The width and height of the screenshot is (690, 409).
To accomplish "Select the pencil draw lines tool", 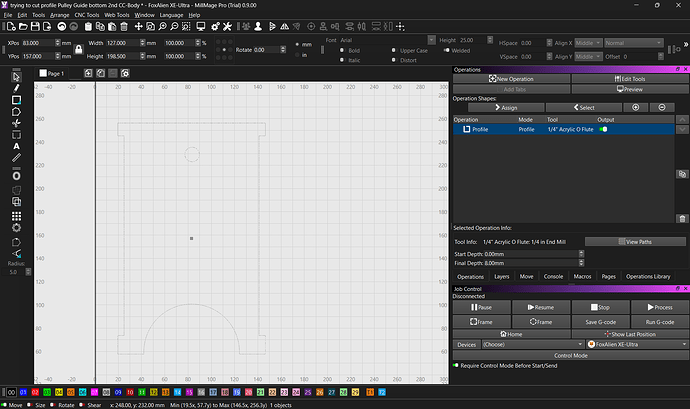I will click(16, 88).
